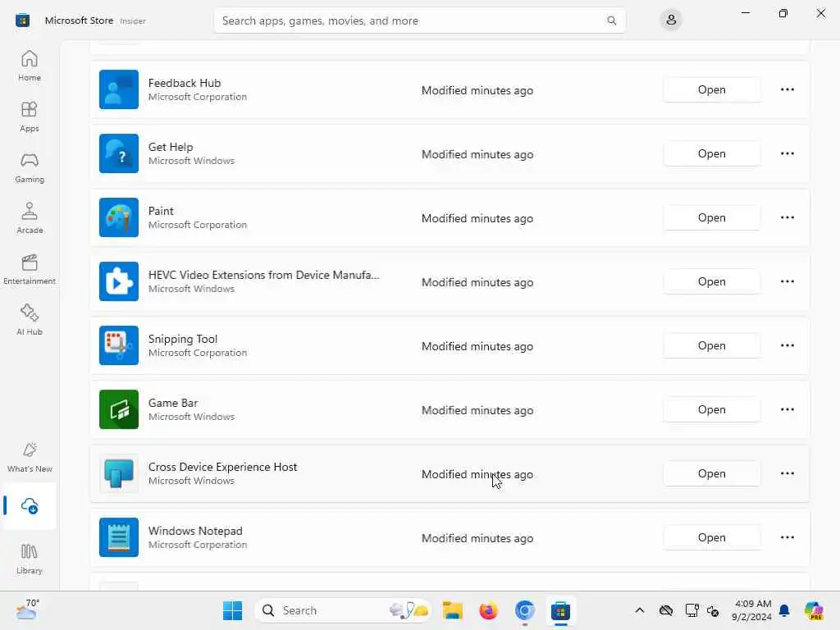Open the taskbar clock showing 4:09 AM

751,610
